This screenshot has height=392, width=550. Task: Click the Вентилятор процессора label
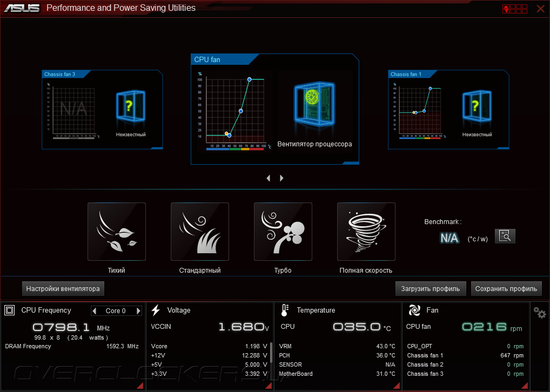314,144
